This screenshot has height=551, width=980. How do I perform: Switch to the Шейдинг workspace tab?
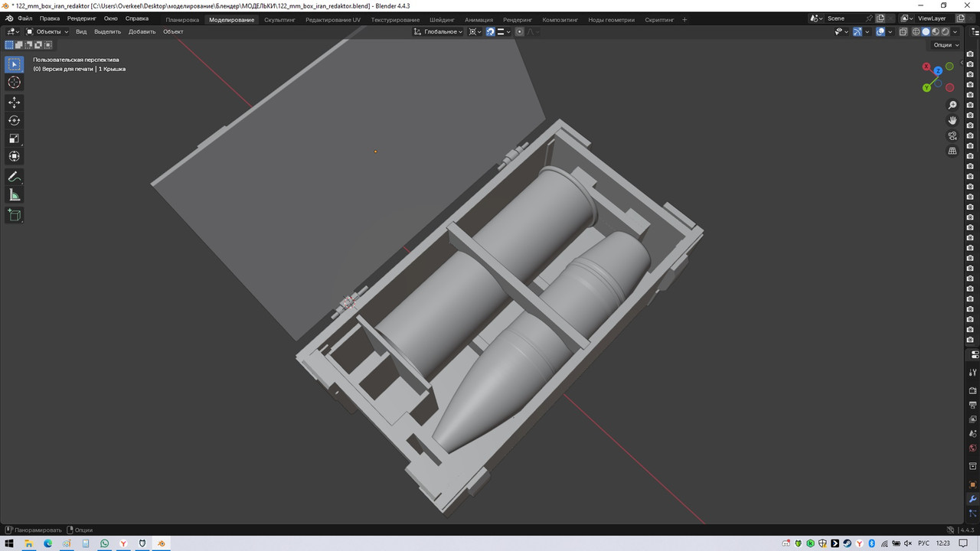(442, 19)
